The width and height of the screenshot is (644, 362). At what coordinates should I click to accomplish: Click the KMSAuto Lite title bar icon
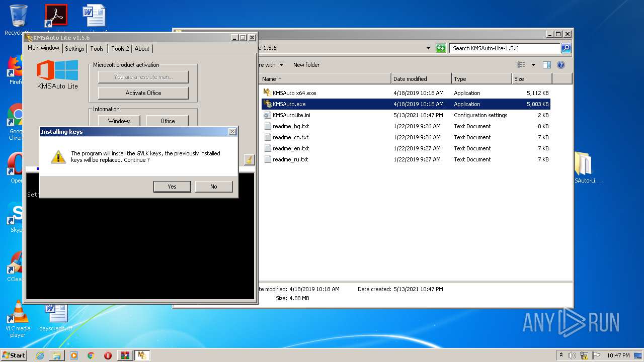tap(29, 38)
